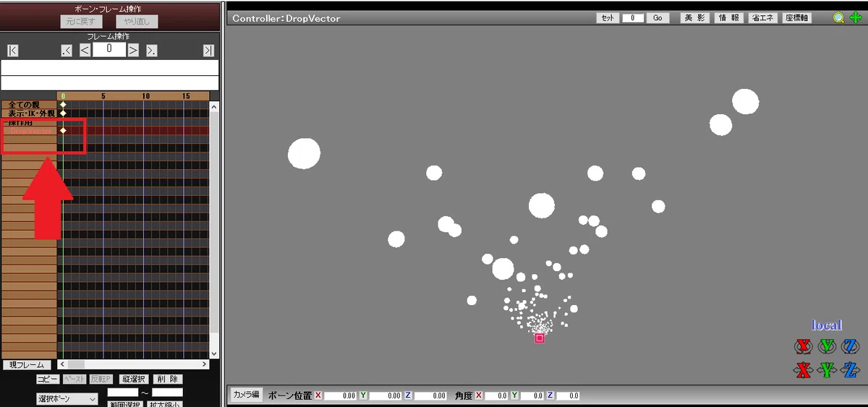
Task: Click the yellow magnifier zoom icon
Action: (838, 18)
